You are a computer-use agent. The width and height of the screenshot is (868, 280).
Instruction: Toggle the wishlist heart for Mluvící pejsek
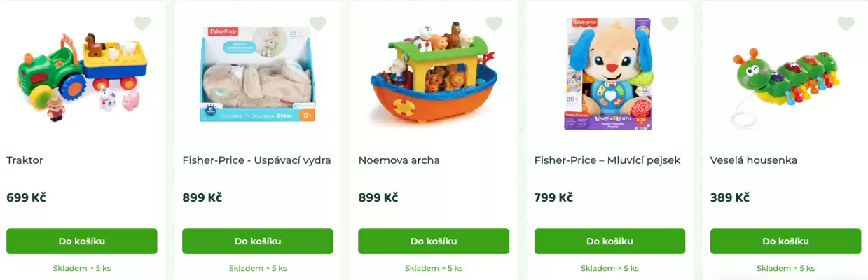pos(670,24)
